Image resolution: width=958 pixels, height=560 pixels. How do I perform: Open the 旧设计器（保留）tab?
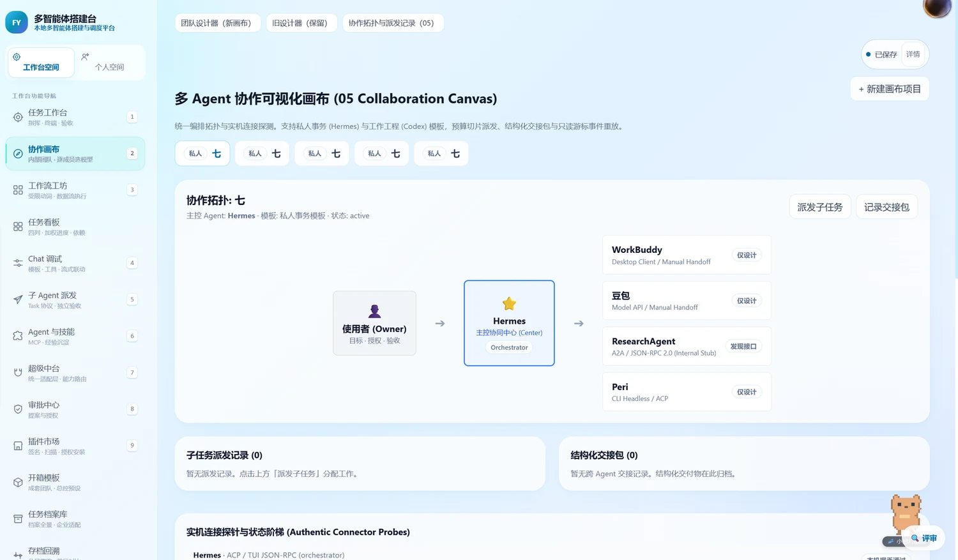point(301,23)
